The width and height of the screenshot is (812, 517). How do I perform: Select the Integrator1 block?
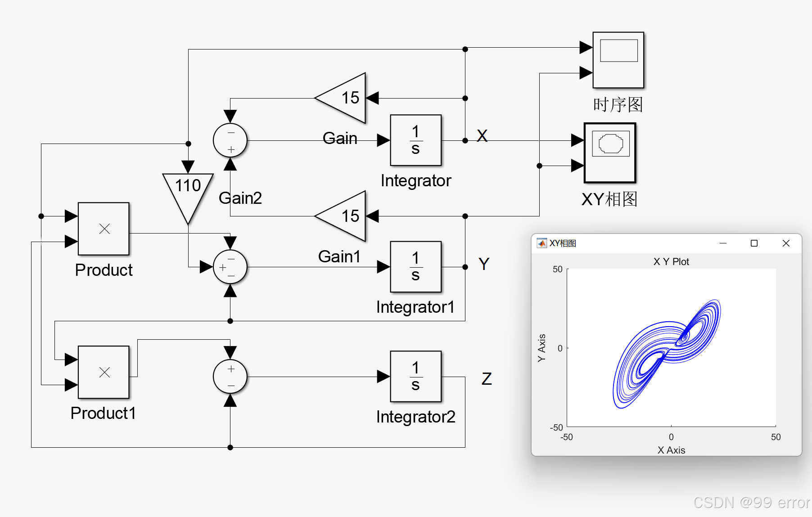(x=415, y=267)
